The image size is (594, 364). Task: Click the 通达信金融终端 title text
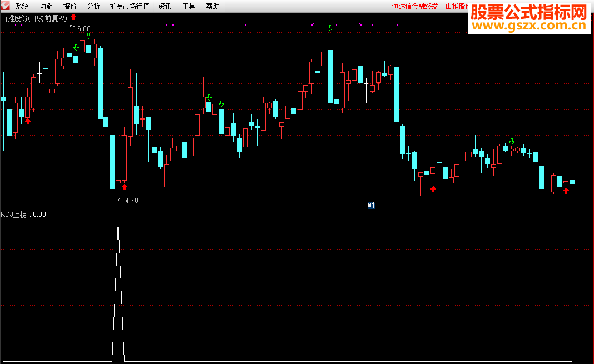(x=415, y=7)
